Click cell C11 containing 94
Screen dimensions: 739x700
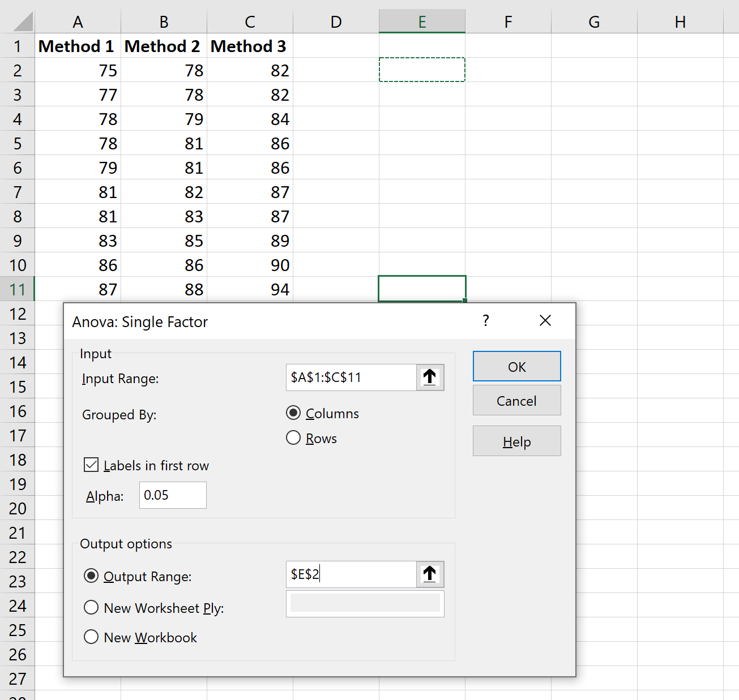click(x=250, y=289)
